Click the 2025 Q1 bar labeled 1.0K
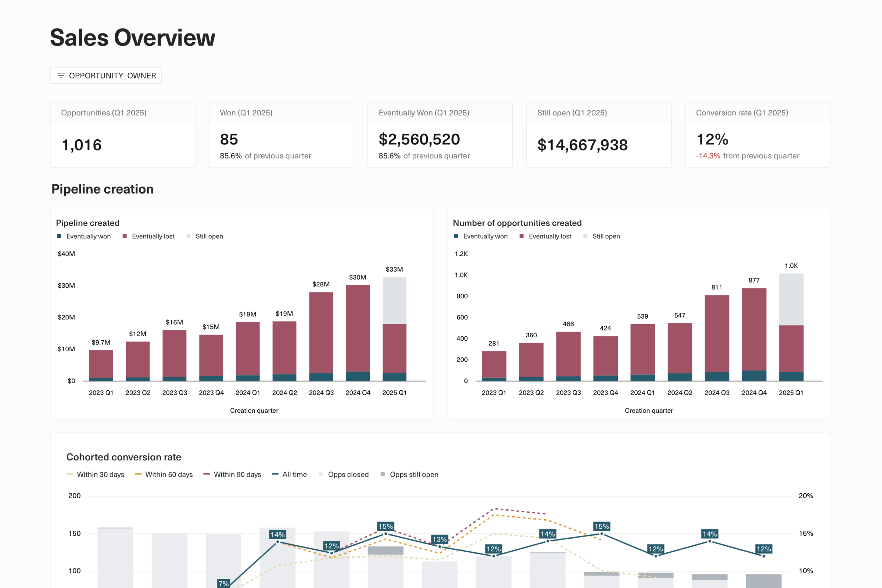 (791, 327)
